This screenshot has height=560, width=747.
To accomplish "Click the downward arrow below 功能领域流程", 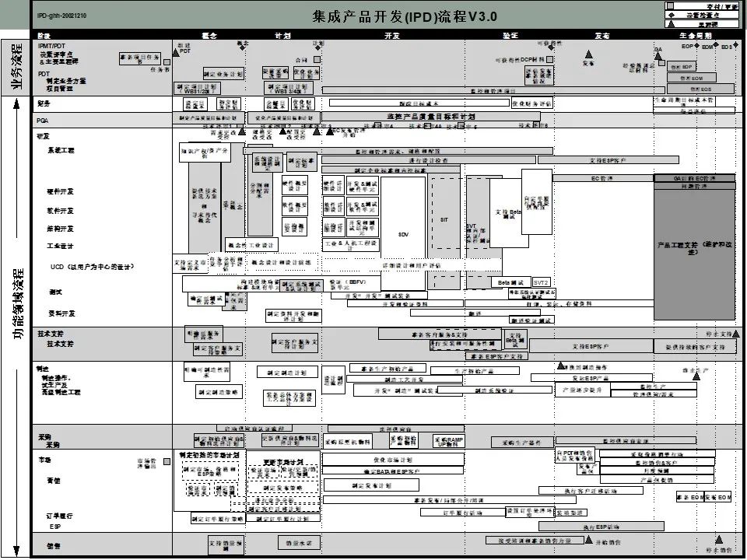I will coord(16,551).
